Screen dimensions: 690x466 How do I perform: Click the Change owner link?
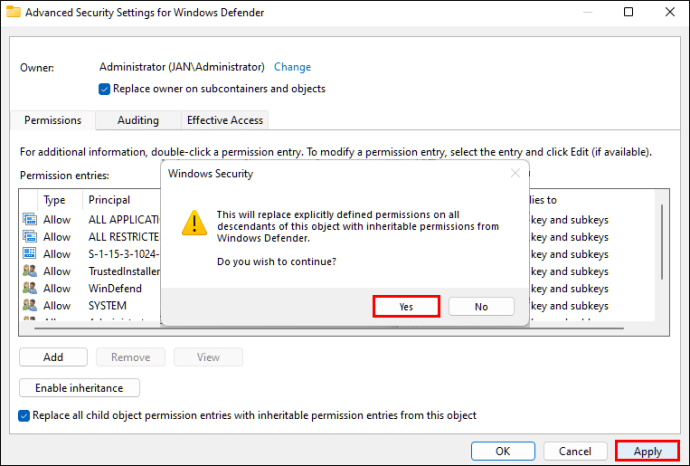[x=292, y=67]
